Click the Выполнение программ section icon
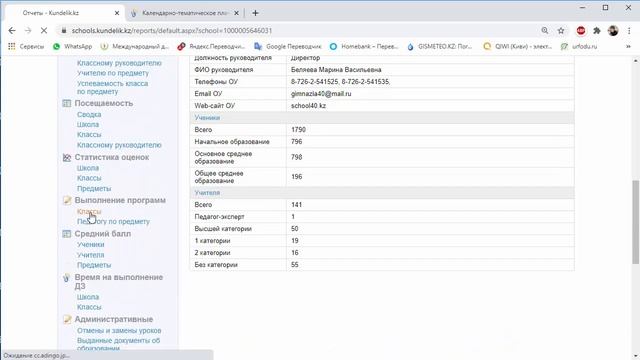This screenshot has width=640, height=360. tap(67, 200)
